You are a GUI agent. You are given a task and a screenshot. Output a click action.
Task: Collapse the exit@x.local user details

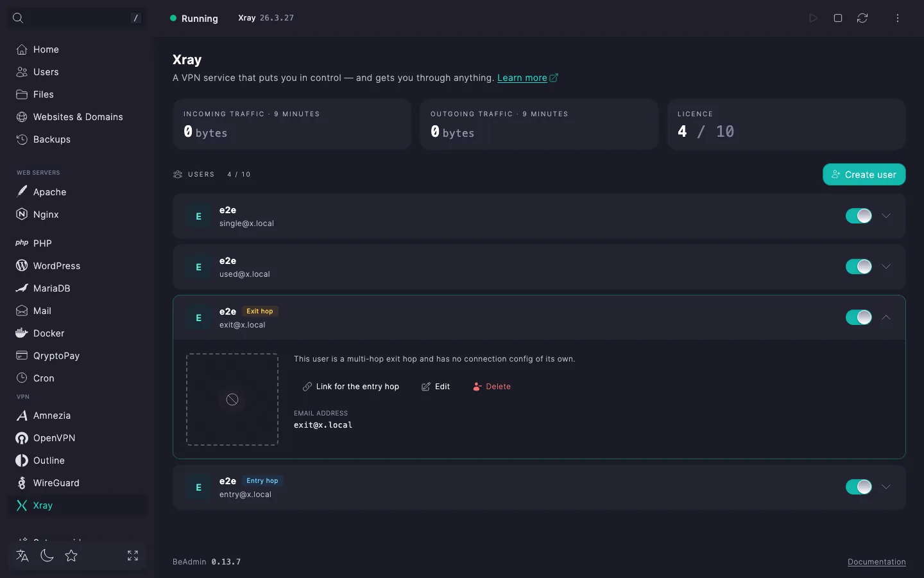pos(886,317)
